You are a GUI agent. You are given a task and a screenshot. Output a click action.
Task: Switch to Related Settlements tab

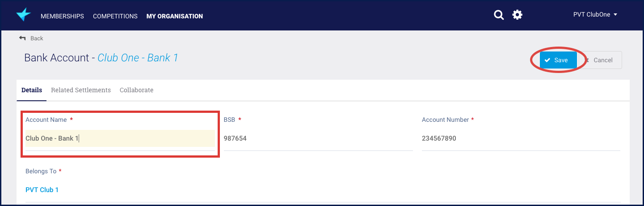(81, 90)
